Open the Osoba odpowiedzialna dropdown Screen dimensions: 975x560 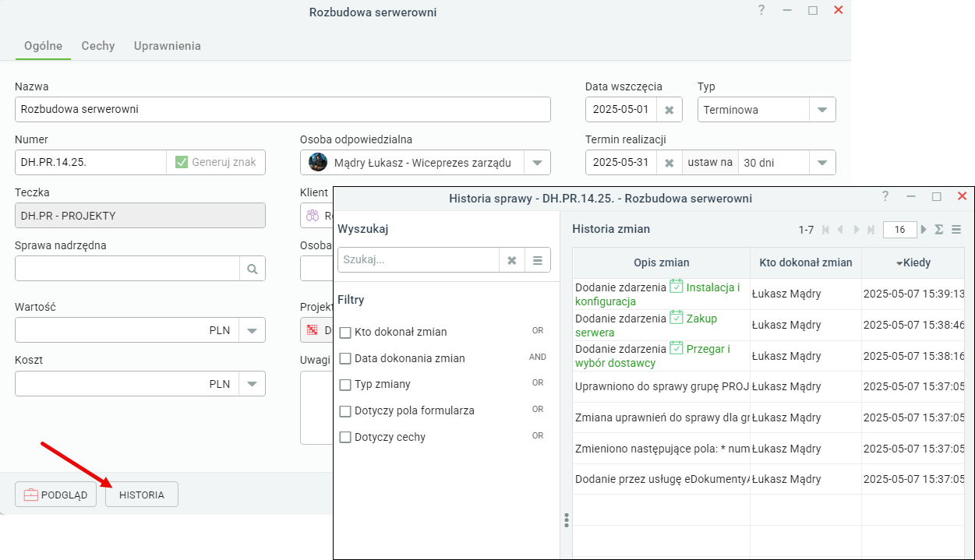point(537,163)
